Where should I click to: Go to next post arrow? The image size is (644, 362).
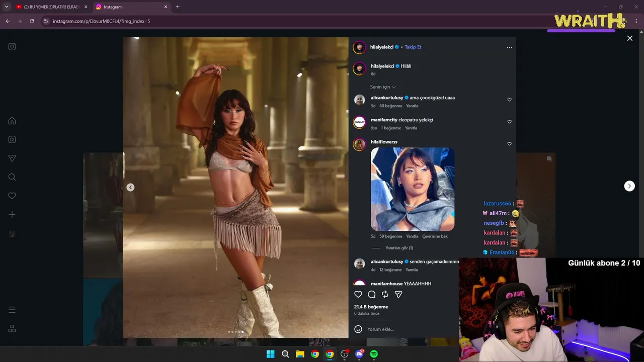point(629,186)
